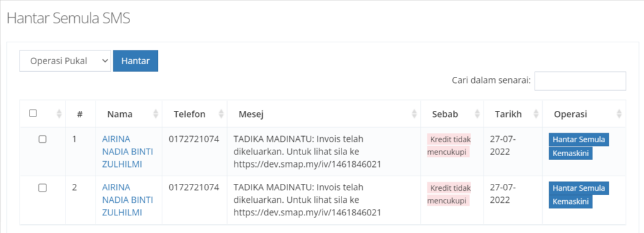The width and height of the screenshot is (644, 233).
Task: Open the Operasi Pukal dropdown
Action: point(65,61)
